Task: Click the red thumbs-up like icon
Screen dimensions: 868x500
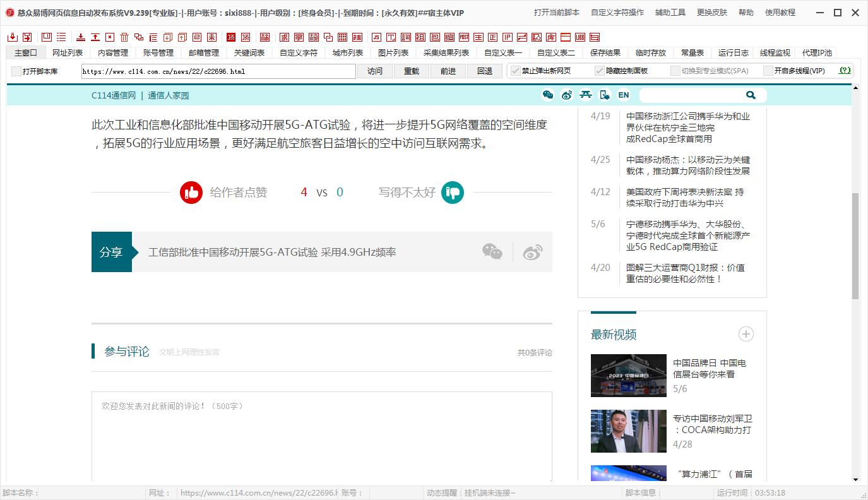Action: click(x=191, y=192)
